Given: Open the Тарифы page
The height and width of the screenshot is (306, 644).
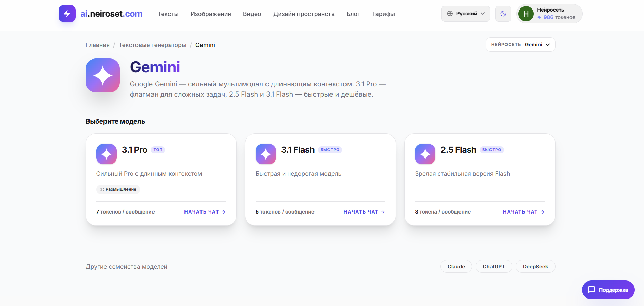Looking at the screenshot, I should click(x=383, y=14).
